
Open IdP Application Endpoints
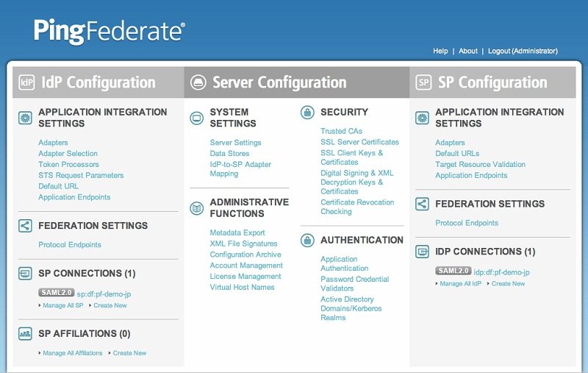pyautogui.click(x=74, y=197)
